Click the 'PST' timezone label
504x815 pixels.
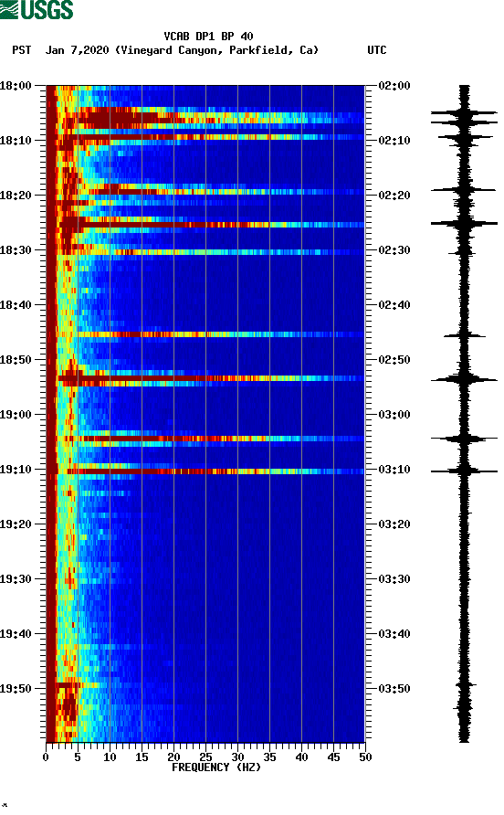[22, 50]
